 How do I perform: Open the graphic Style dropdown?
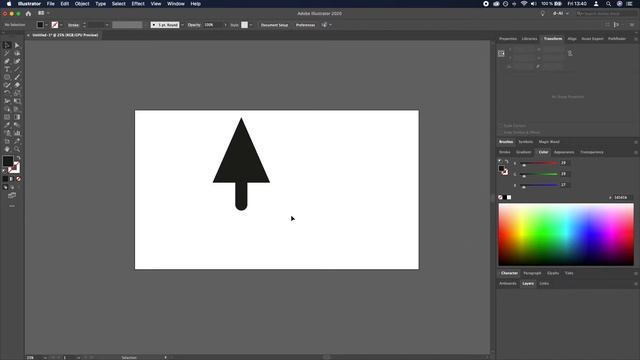click(x=251, y=25)
